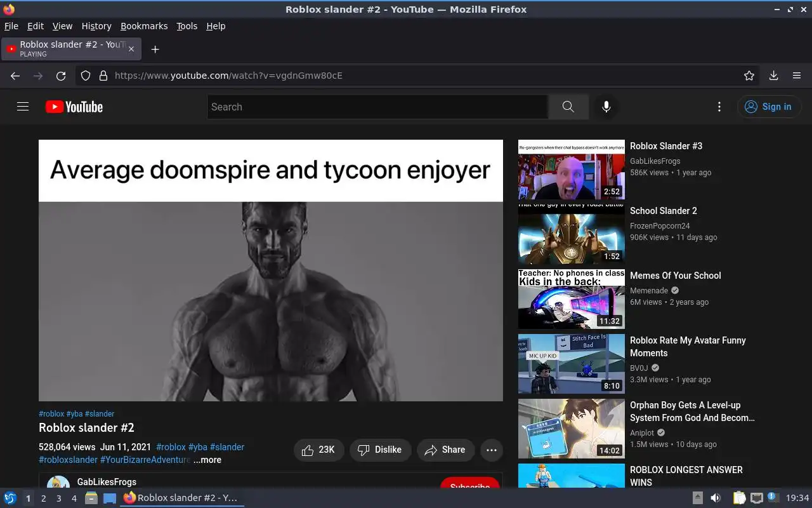The width and height of the screenshot is (812, 508).
Task: Open the Tools menu
Action: [x=187, y=26]
